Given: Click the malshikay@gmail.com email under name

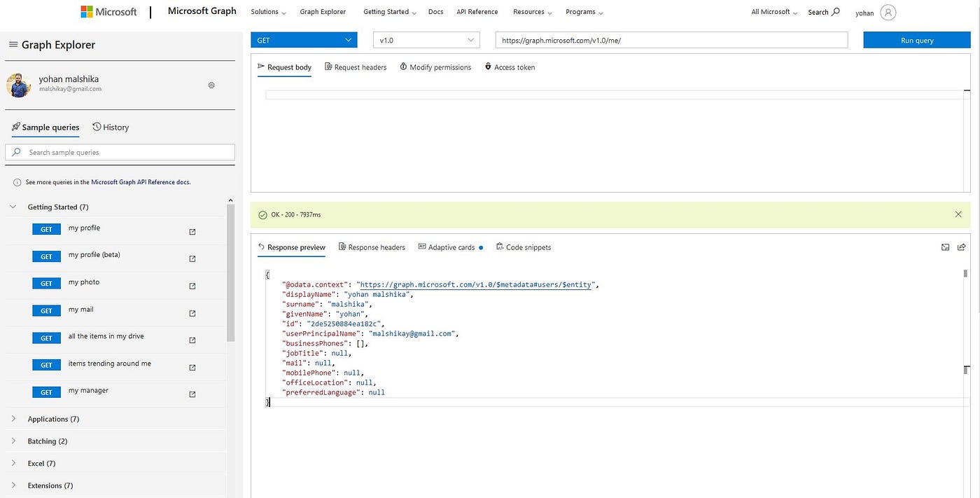Looking at the screenshot, I should pyautogui.click(x=70, y=89).
